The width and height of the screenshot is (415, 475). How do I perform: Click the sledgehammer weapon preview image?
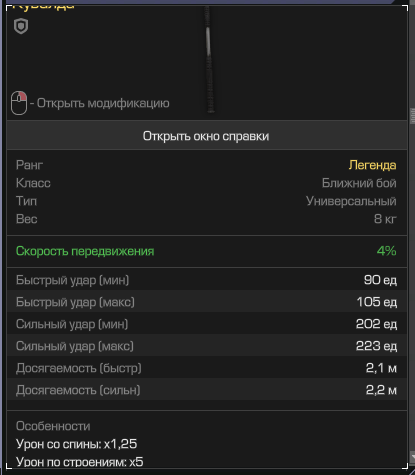point(209,60)
